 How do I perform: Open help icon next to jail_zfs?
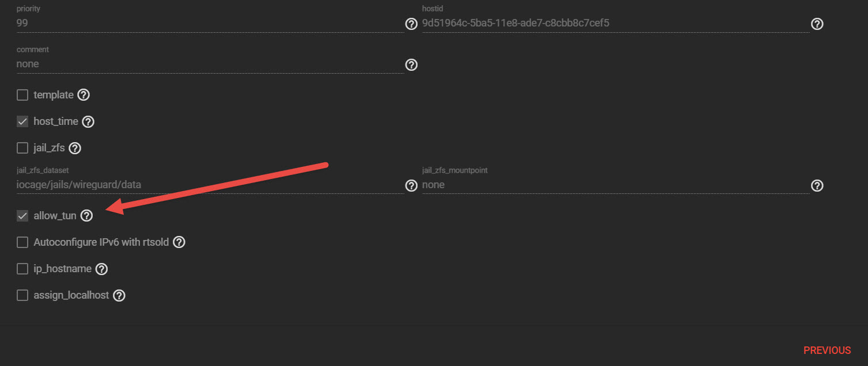75,148
